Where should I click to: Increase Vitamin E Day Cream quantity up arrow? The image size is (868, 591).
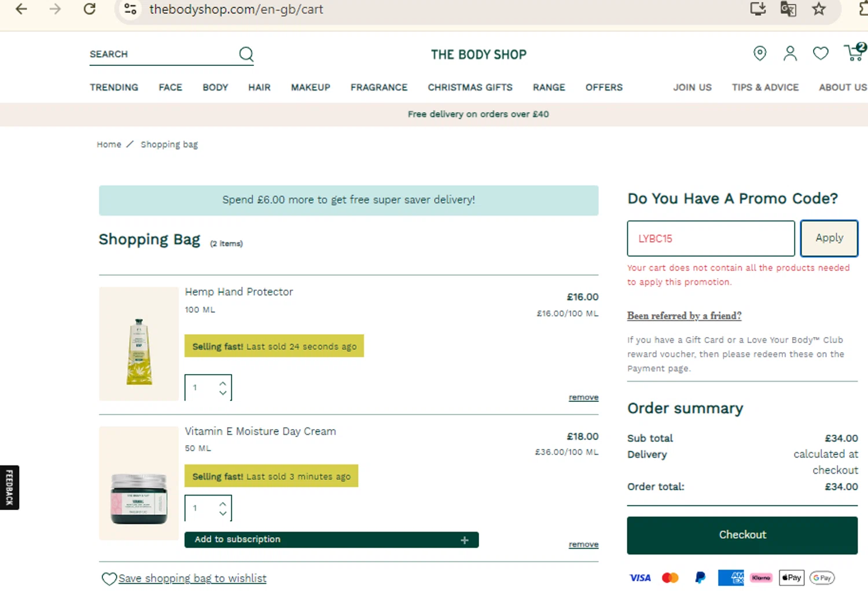[223, 504]
